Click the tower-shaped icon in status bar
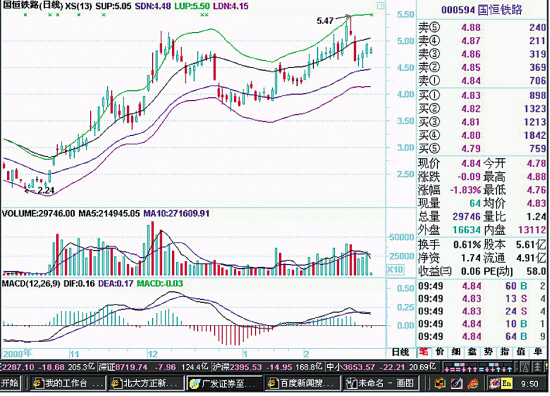550x396 pixels. coord(525,367)
